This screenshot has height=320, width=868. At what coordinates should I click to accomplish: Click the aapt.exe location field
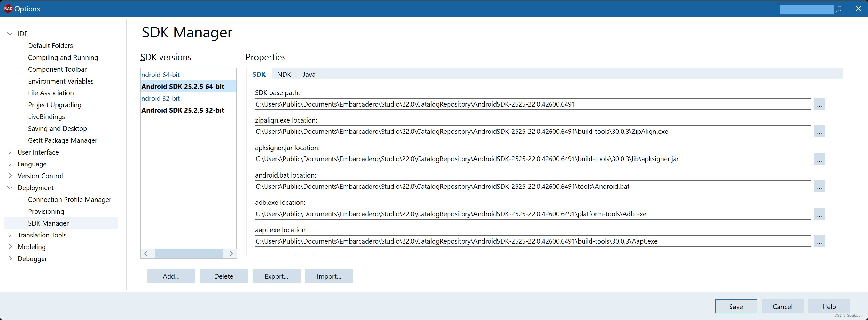click(x=533, y=241)
